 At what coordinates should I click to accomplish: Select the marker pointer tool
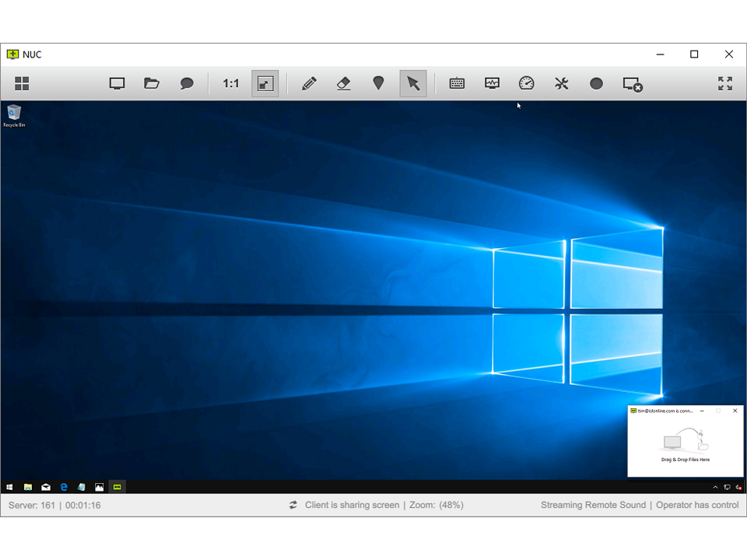(378, 83)
